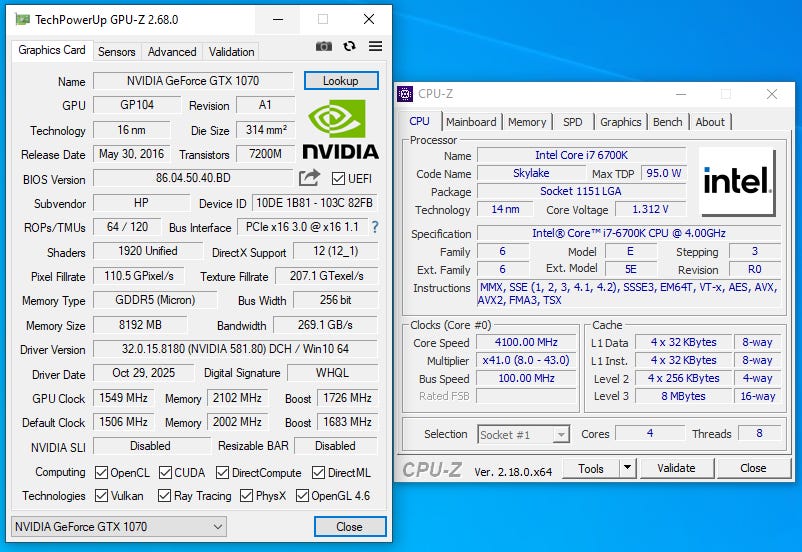
Task: Refresh GPU-Z info with the reload icon
Action: point(349,47)
